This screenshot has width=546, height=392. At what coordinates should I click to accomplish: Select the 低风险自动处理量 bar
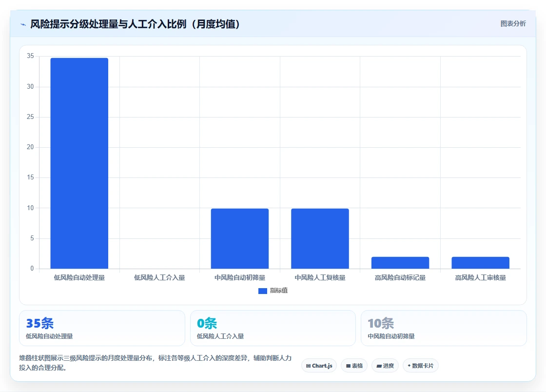pos(79,163)
